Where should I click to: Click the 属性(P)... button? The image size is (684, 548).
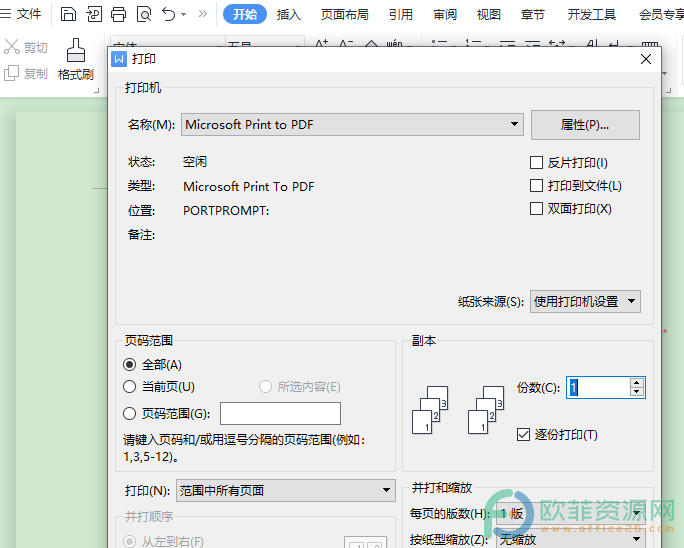(x=585, y=125)
